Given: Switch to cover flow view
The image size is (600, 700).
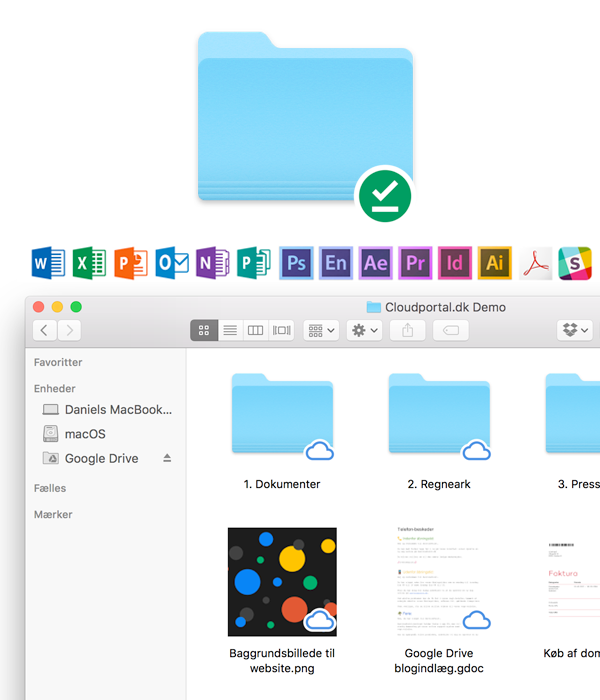Looking at the screenshot, I should tap(281, 330).
